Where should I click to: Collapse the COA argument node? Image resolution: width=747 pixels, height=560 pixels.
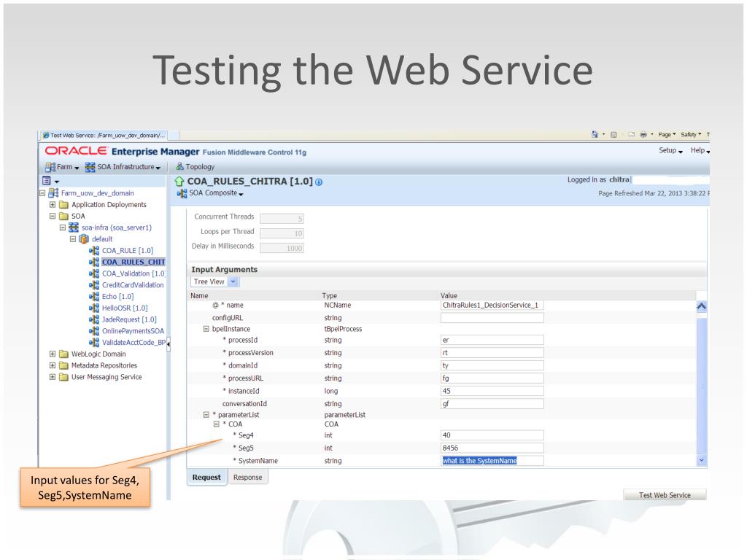(x=216, y=424)
